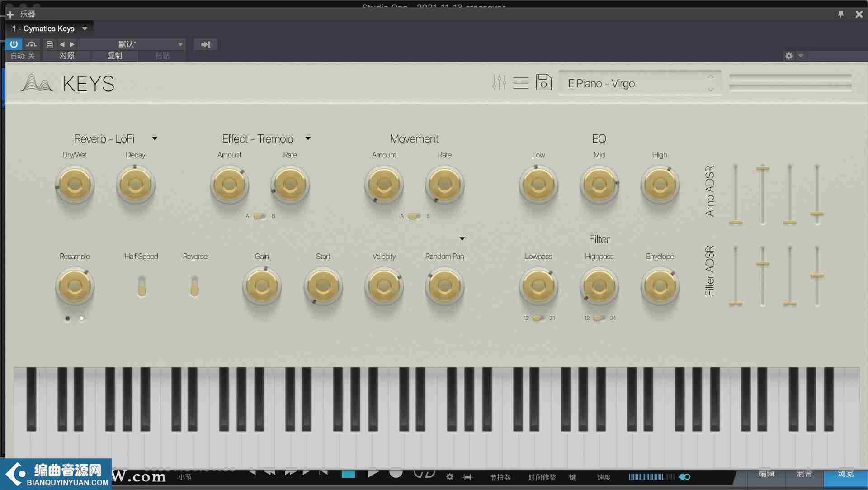Select next preset with the down chevron
Viewport: 868px width, 490px height.
(x=711, y=90)
